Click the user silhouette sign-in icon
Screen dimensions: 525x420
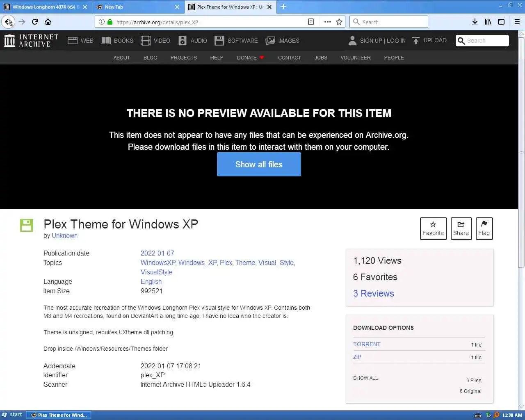click(352, 41)
